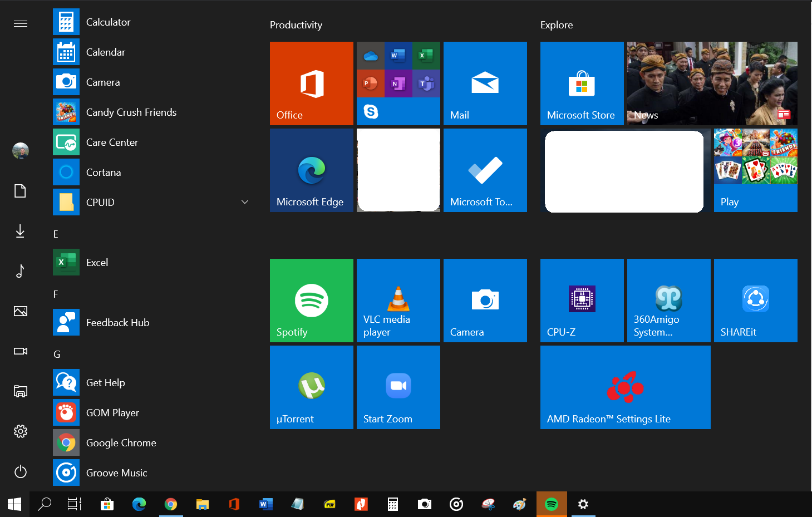The image size is (812, 517).
Task: Open µTorrent tile
Action: coord(312,387)
